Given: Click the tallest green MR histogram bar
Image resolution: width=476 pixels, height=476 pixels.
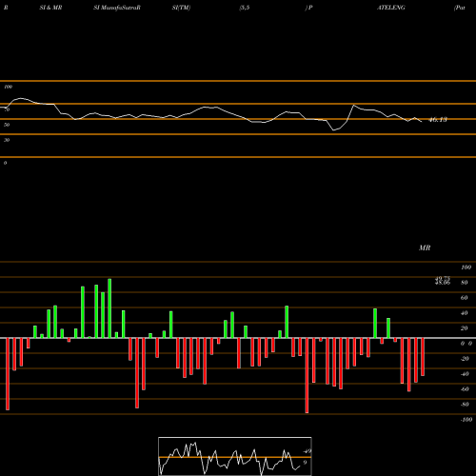Looking at the screenshot, I should click(109, 308).
